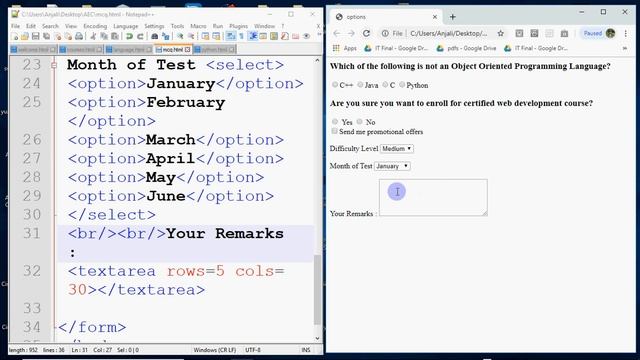Click the Windows (CR LF) status bar entry
Screen dimensions: 640x360
(x=215, y=350)
